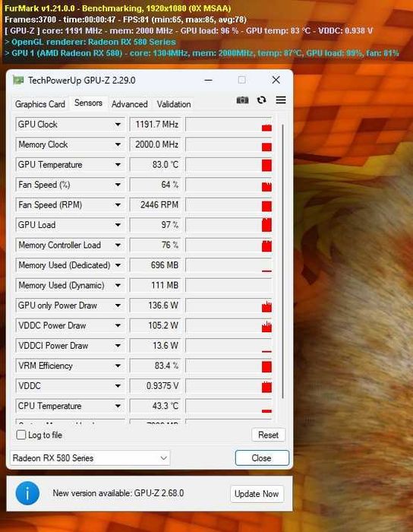
Task: Click the GPU Temperature graph
Action: 229,165
